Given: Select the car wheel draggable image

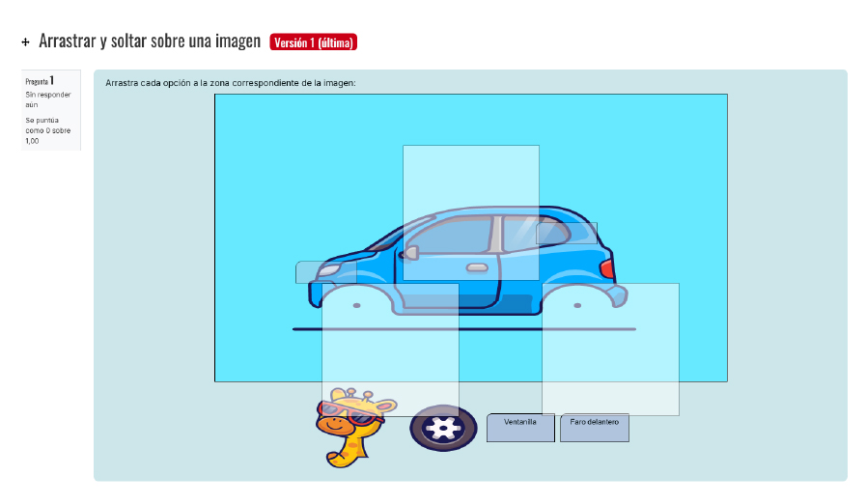Looking at the screenshot, I should click(x=443, y=429).
